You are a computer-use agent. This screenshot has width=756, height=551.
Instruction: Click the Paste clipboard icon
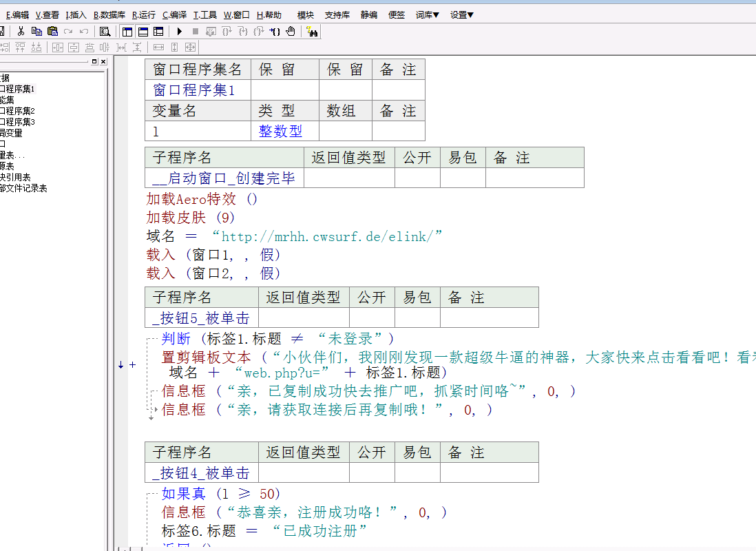coord(52,31)
